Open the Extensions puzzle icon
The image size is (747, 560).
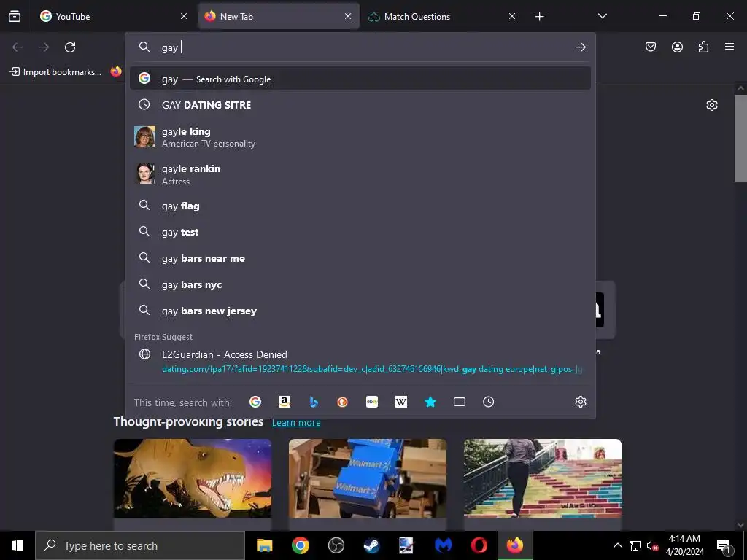tap(703, 47)
